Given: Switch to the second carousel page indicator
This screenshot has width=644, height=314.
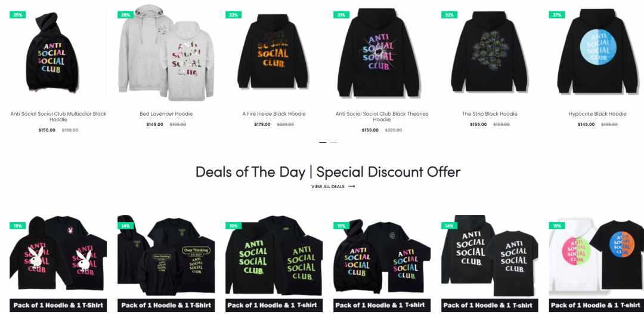Looking at the screenshot, I should coord(333,142).
